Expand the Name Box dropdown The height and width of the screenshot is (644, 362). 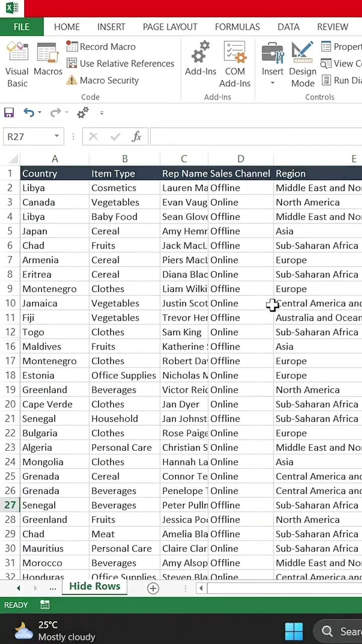pyautogui.click(x=57, y=136)
